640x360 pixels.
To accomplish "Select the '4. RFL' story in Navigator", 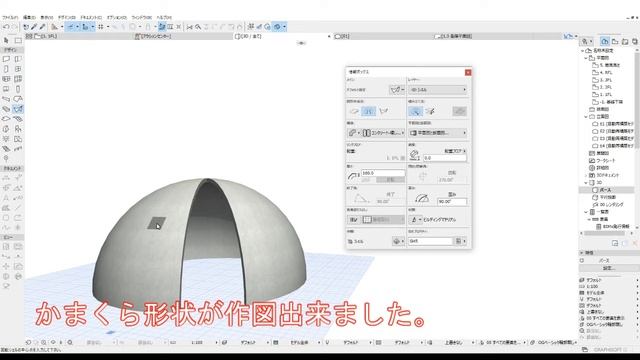I will point(602,72).
